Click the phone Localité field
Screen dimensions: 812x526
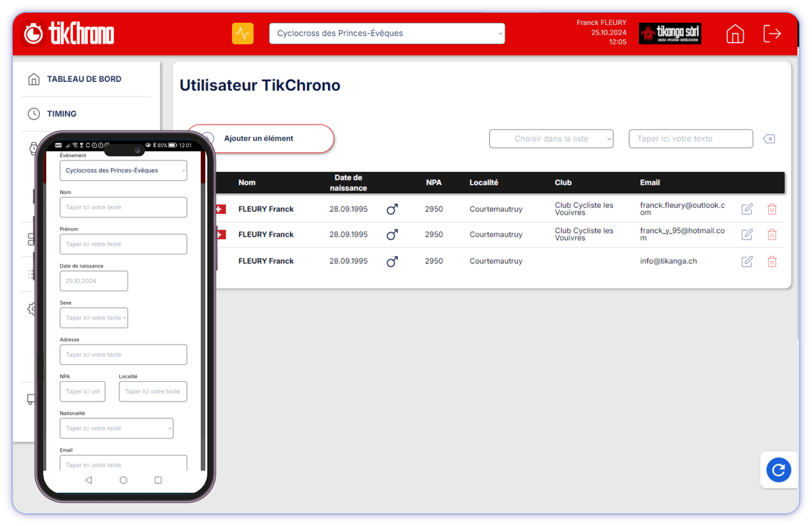click(x=153, y=391)
